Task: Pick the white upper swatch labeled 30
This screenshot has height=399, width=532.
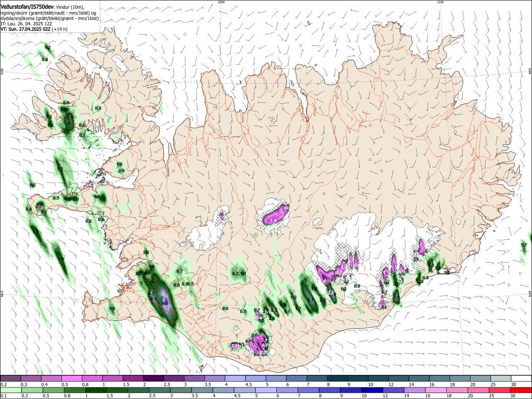Action: (521, 378)
